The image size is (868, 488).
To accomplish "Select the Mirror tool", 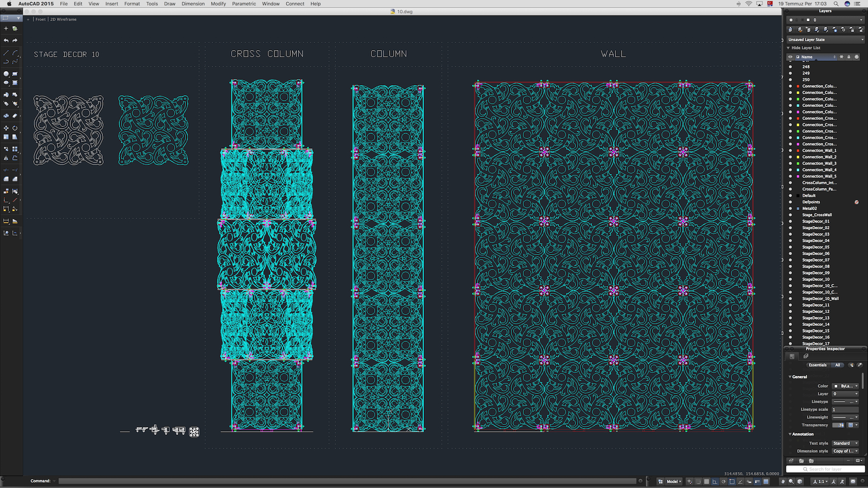I will pos(6,158).
